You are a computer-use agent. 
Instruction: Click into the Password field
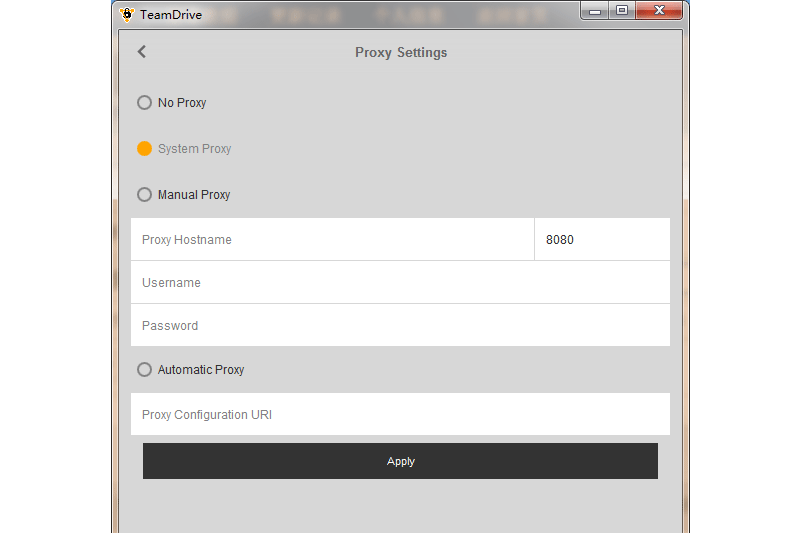tap(401, 325)
